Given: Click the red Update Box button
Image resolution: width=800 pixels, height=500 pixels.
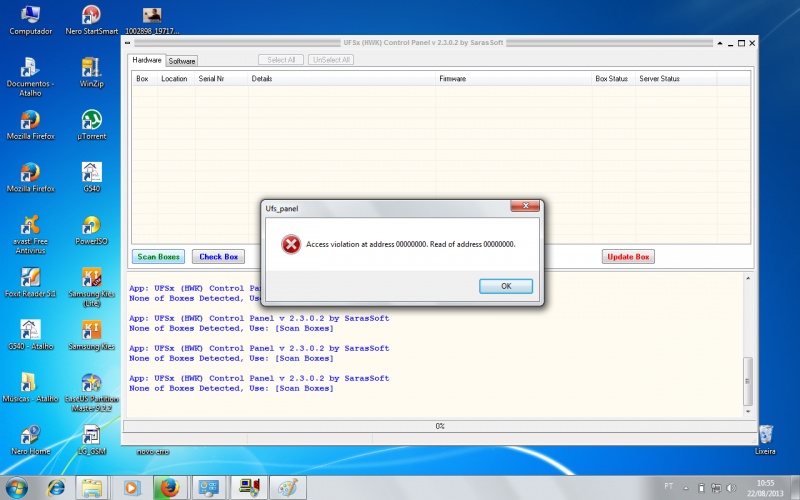Looking at the screenshot, I should pos(628,257).
